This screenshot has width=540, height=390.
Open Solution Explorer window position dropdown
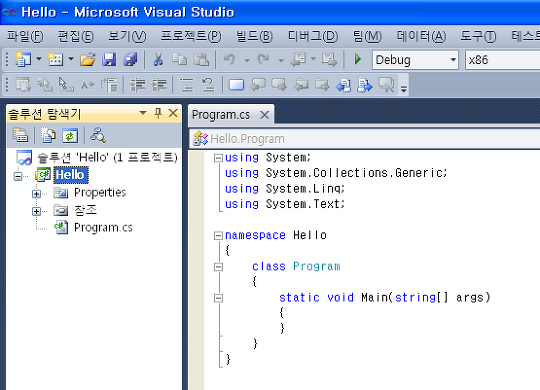pos(143,113)
